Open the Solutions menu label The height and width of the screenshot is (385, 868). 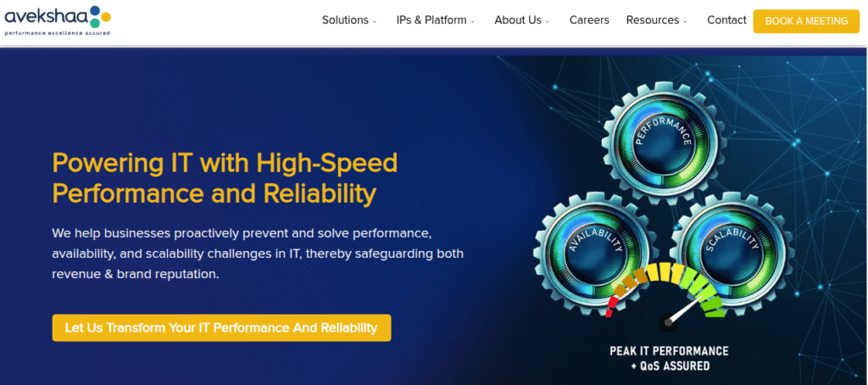pos(345,20)
